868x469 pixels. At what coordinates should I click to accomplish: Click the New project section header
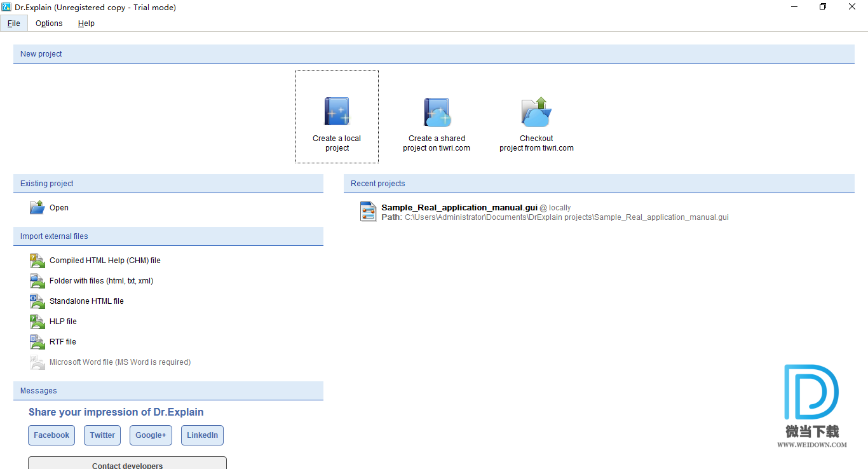tap(434, 54)
